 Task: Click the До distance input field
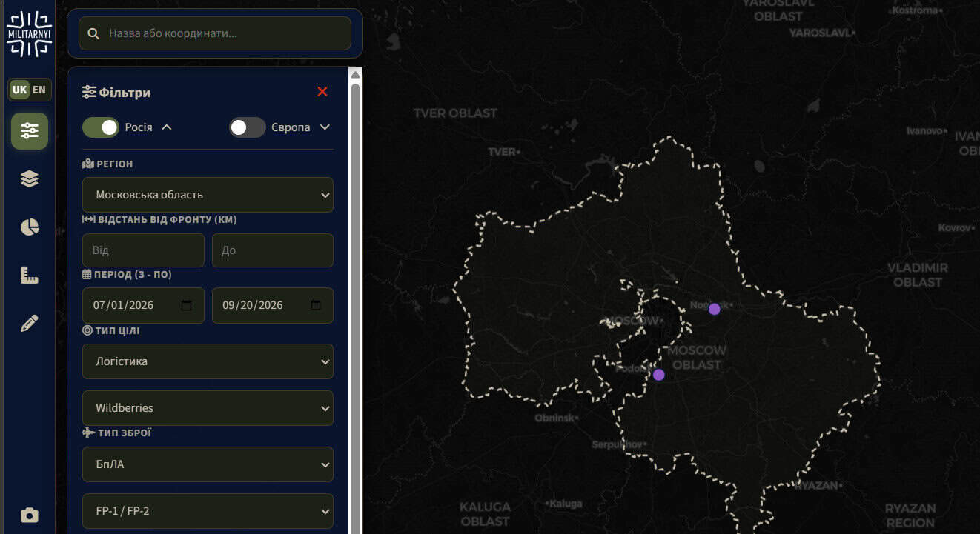(273, 250)
